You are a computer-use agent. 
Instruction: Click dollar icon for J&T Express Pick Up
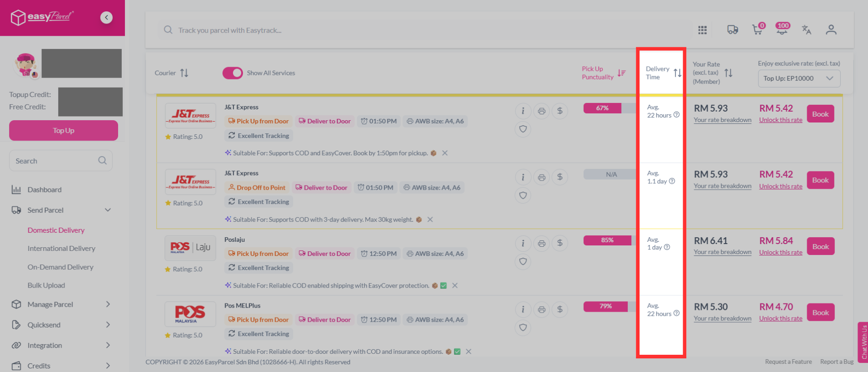click(560, 111)
